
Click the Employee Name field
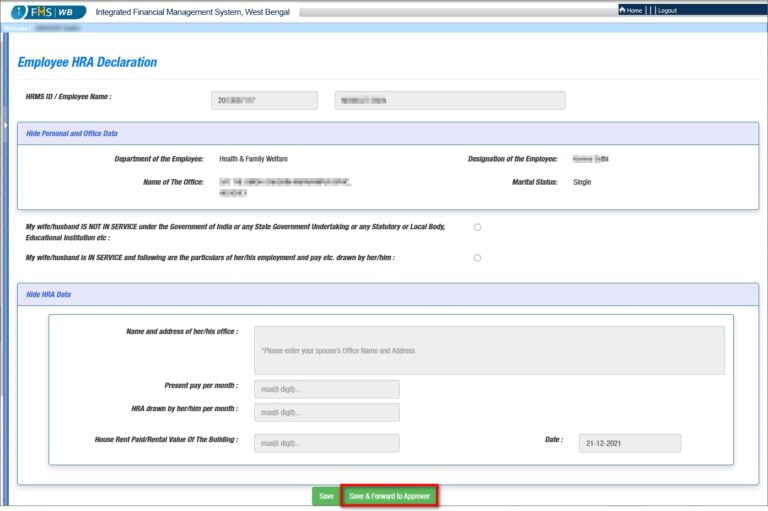[450, 100]
